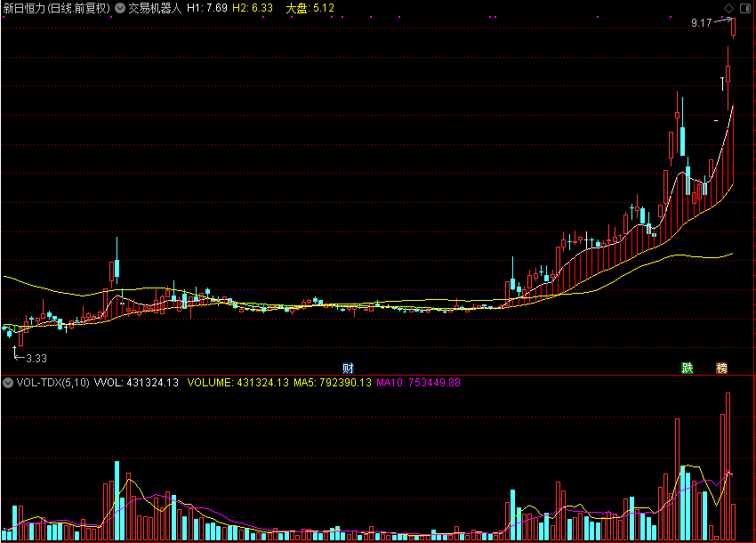Open the dropdown arrow next to 新日恒力 title
756x543 pixels.
(119, 8)
